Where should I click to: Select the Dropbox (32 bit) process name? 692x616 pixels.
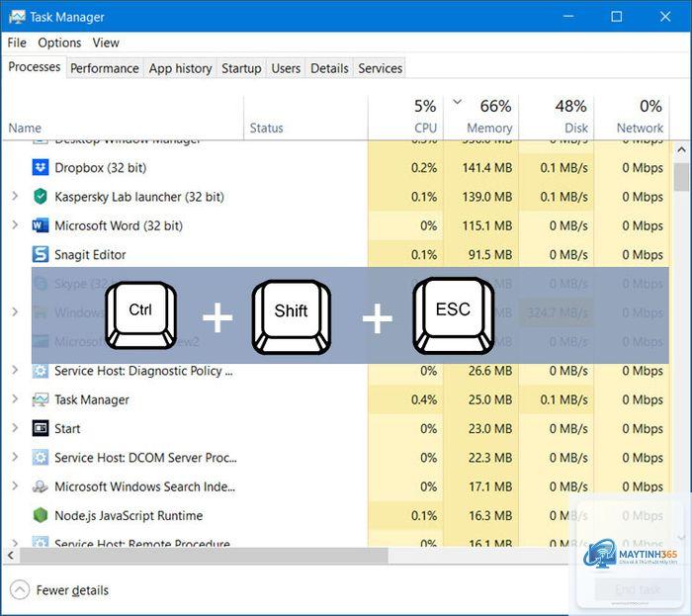[100, 168]
